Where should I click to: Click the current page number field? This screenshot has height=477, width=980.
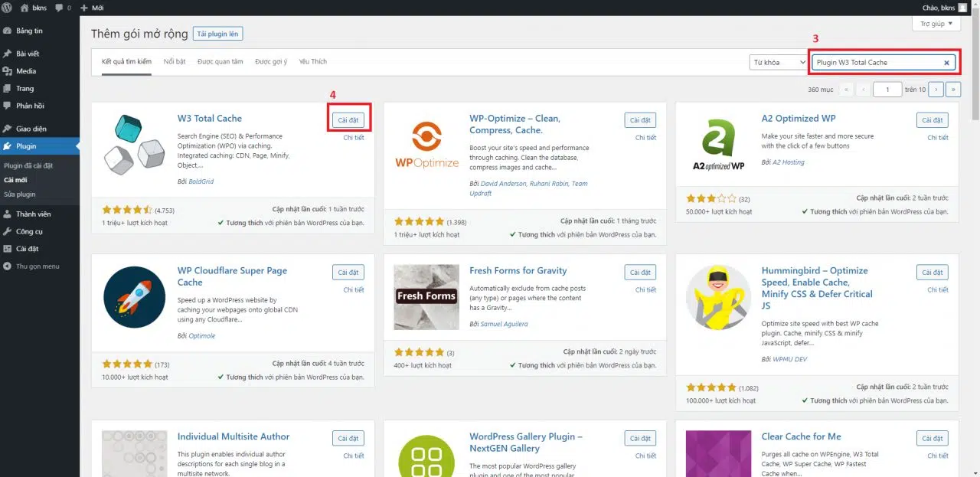click(887, 90)
